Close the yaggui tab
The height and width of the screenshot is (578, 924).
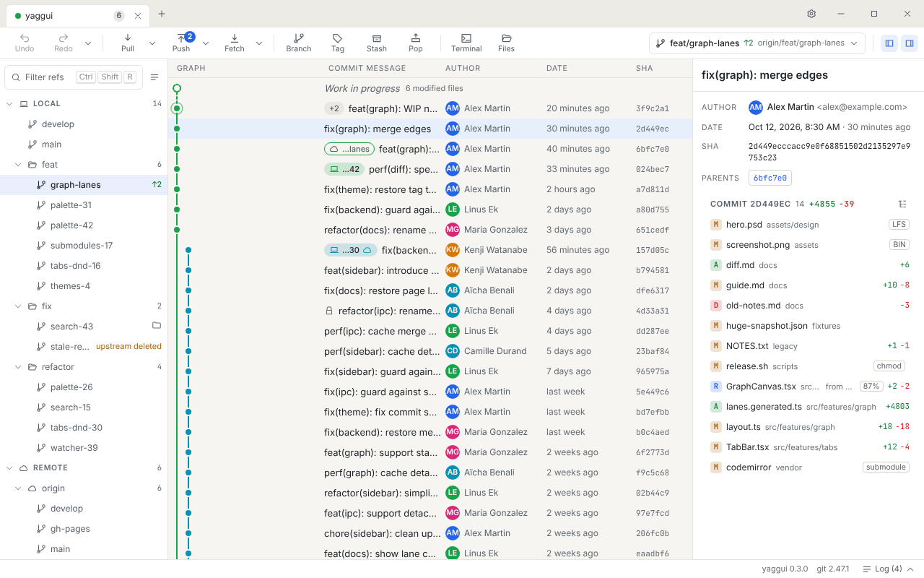click(138, 16)
